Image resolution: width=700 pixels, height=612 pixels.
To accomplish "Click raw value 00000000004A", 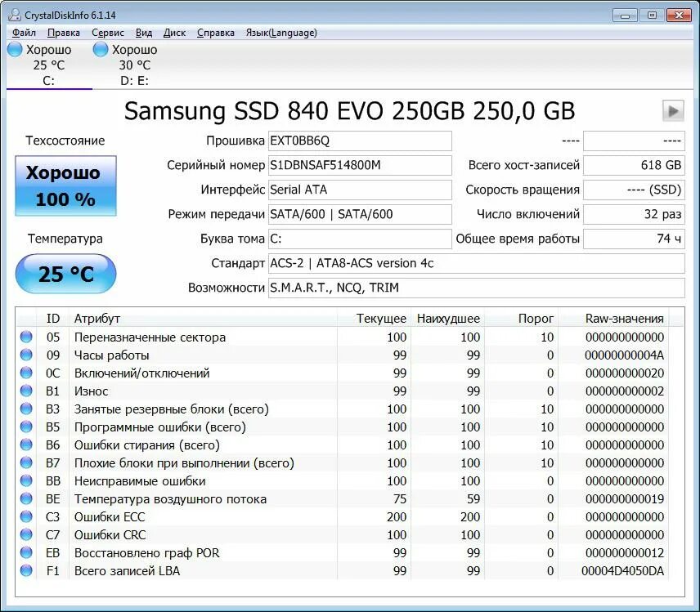I will pos(625,355).
